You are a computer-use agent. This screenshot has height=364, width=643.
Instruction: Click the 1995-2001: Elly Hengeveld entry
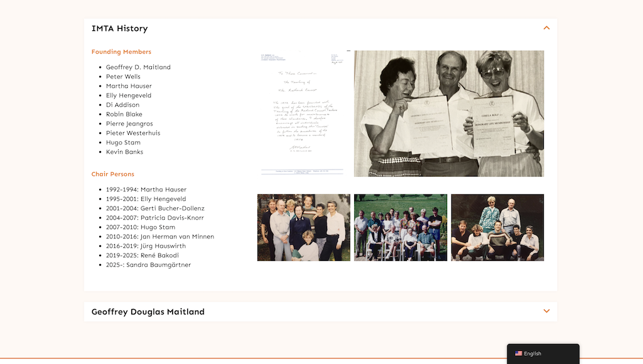click(x=146, y=199)
